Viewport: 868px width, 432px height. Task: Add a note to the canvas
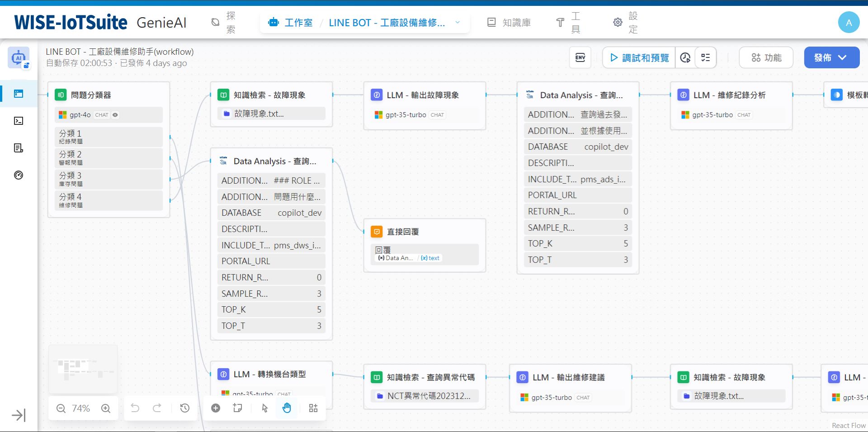pos(238,408)
